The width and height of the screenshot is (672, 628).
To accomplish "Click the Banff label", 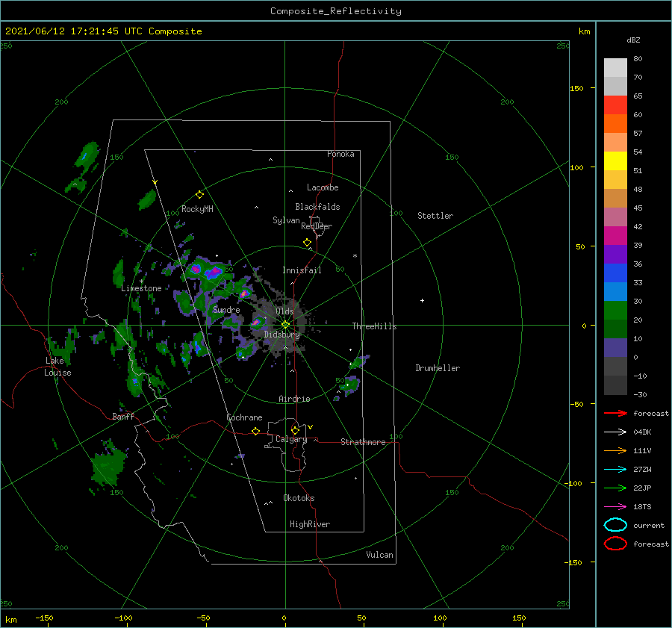I will [123, 416].
